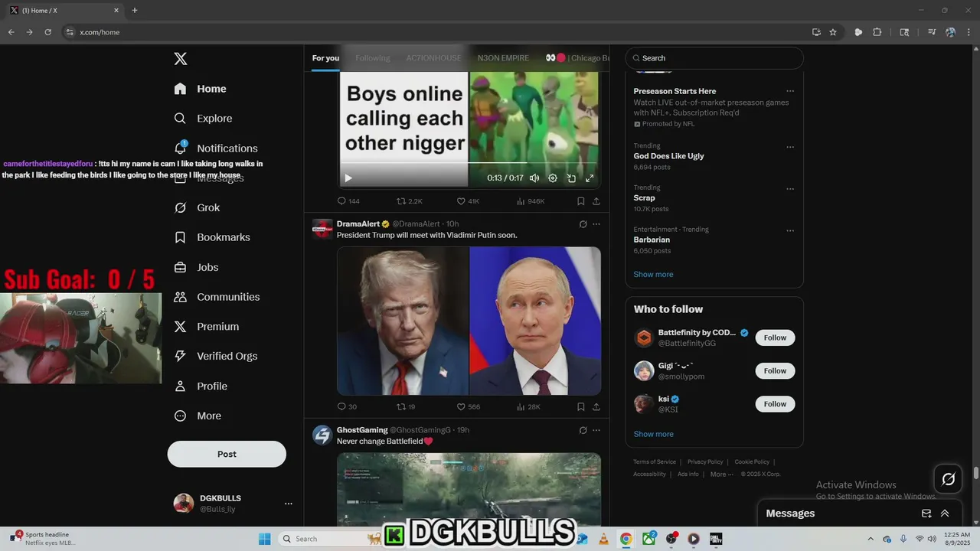
Task: Open Bookmarks in the sidebar
Action: click(212, 237)
